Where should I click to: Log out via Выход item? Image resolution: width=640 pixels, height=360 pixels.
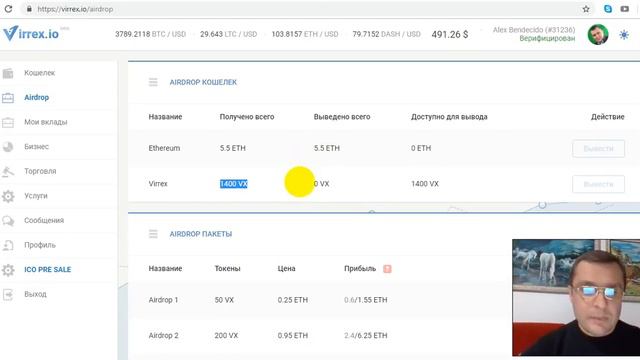coord(35,294)
